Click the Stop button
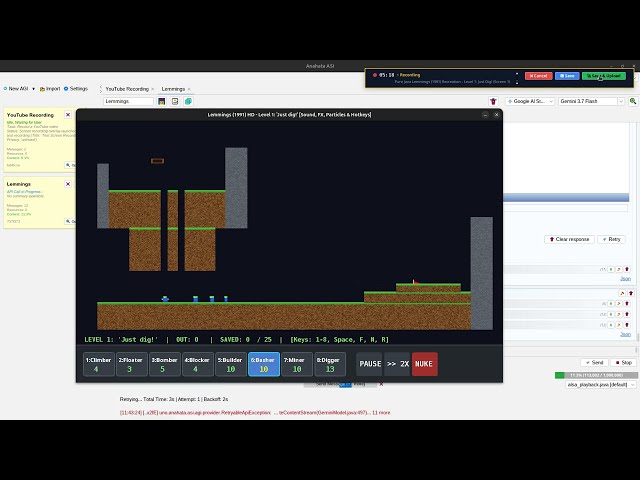This screenshot has height=480, width=640. pos(624,362)
